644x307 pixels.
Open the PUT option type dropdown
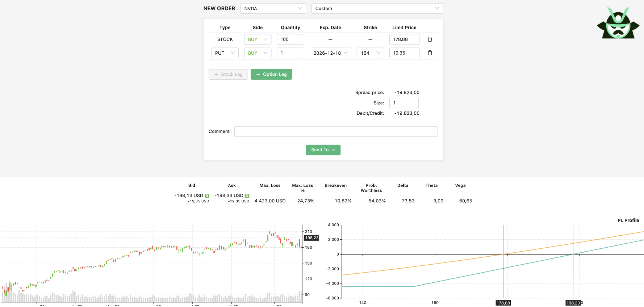[x=225, y=53]
